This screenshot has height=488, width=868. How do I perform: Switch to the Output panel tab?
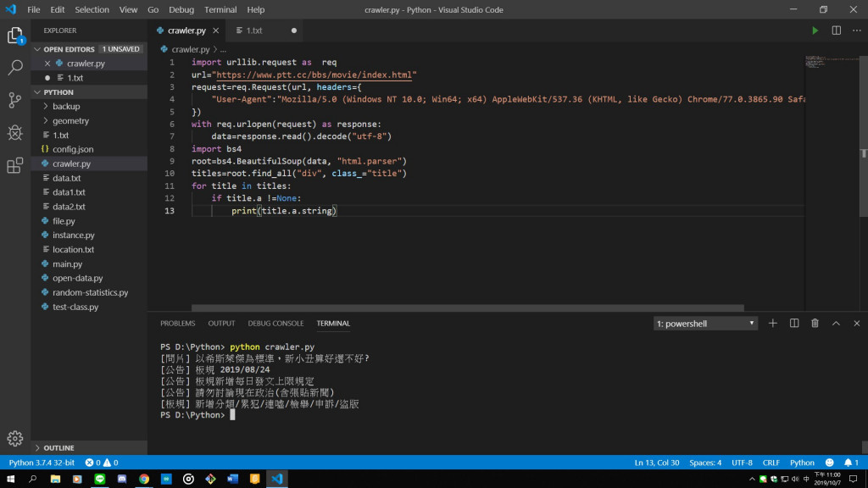pyautogui.click(x=221, y=323)
